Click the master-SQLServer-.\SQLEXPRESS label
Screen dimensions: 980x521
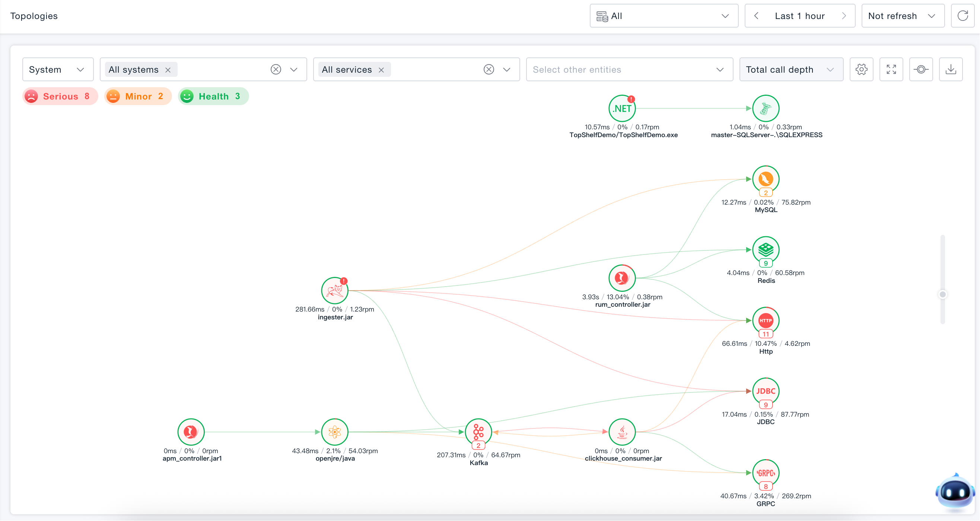[x=766, y=135]
